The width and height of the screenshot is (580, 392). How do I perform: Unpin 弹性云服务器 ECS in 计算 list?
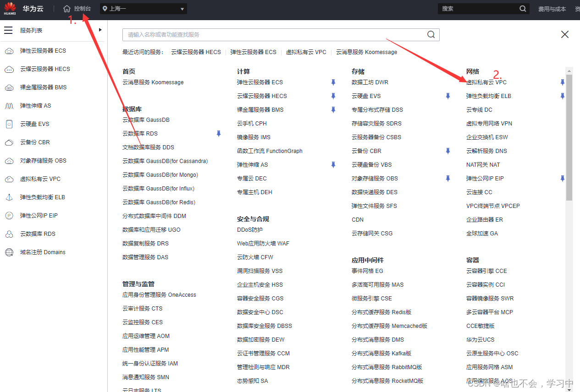[333, 82]
